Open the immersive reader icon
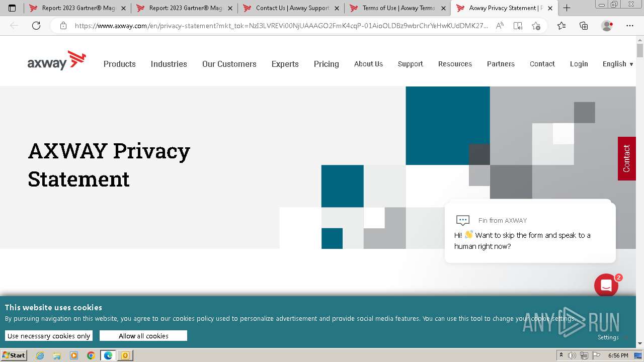 coord(518,26)
